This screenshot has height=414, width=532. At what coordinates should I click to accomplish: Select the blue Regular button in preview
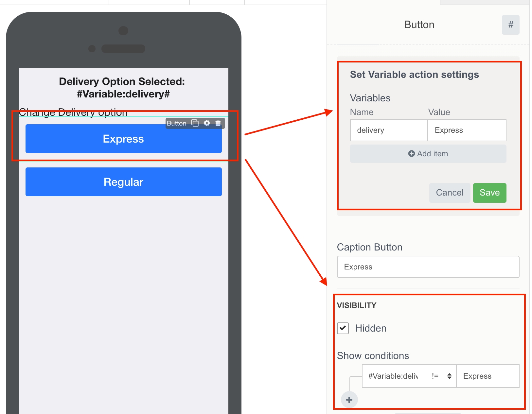[x=124, y=182]
